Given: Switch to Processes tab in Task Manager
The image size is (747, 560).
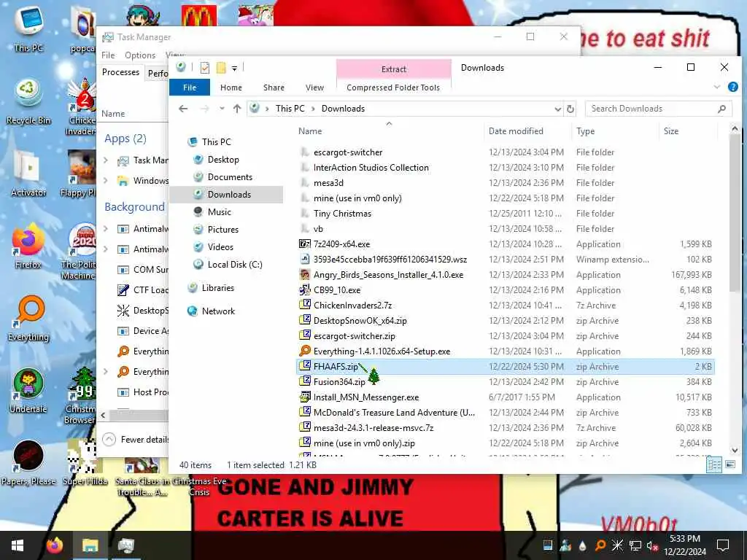Looking at the screenshot, I should (120, 72).
